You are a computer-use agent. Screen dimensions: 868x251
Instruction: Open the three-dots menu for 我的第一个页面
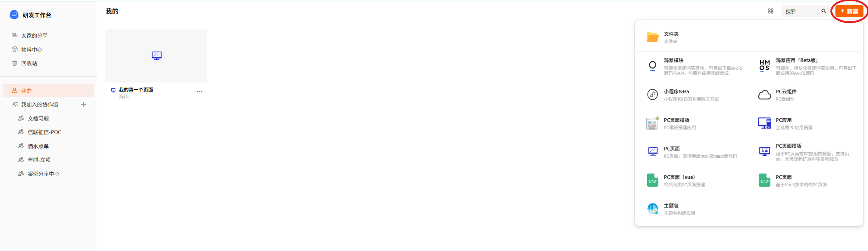click(x=199, y=92)
